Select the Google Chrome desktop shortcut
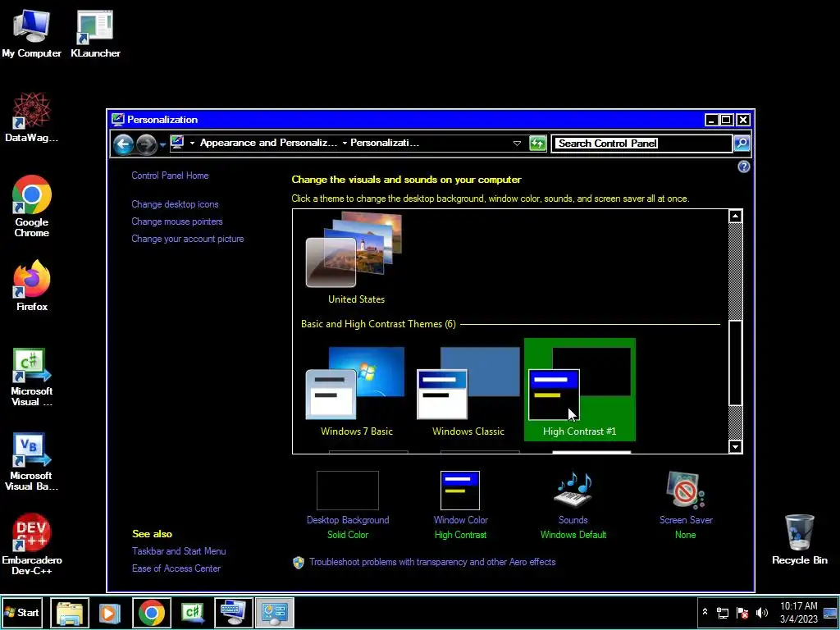840x630 pixels. [32, 206]
